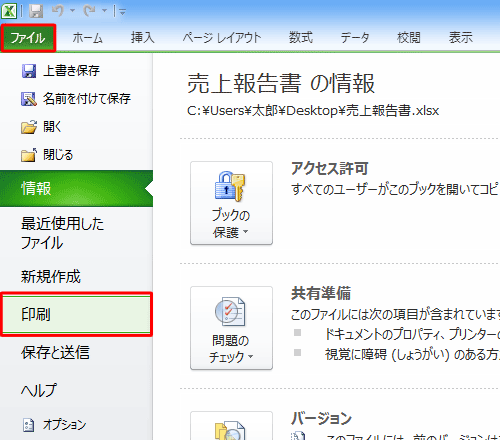
Task: Open the Redo history dropdown arrow
Action: 104,11
